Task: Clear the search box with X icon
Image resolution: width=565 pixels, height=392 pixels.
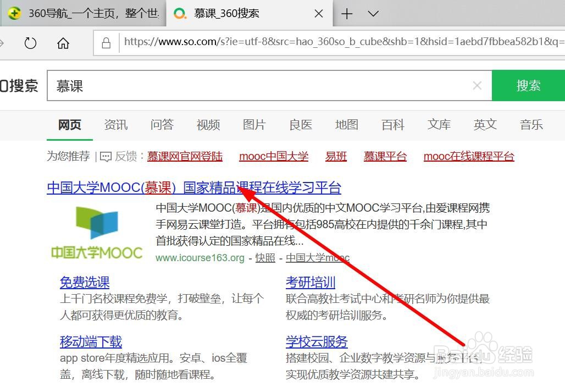Action: tap(477, 86)
